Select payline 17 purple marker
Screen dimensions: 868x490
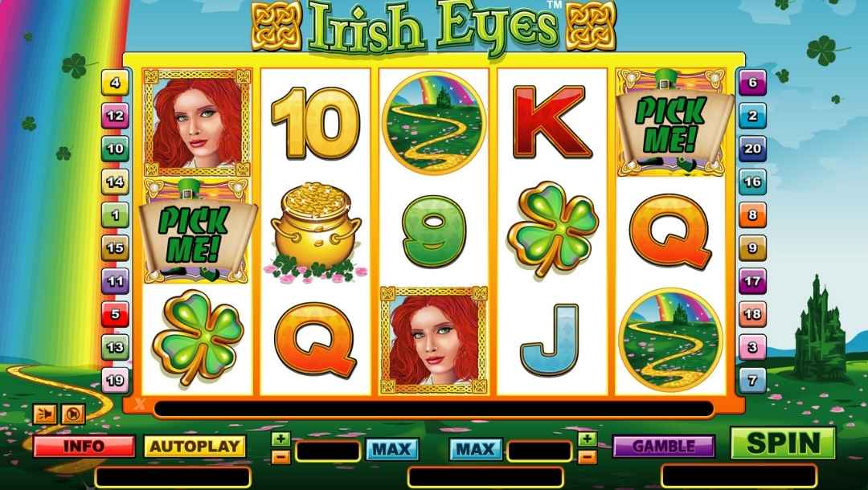click(753, 281)
